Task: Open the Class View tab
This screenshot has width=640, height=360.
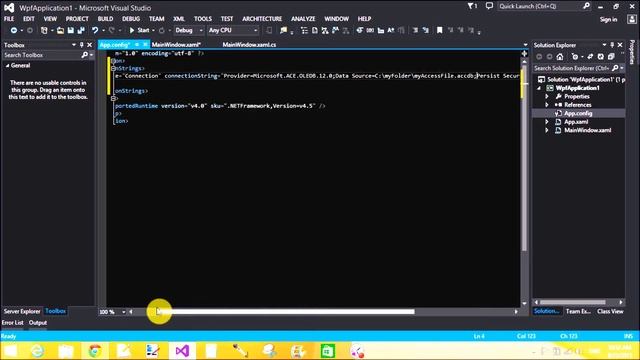Action: click(x=610, y=311)
